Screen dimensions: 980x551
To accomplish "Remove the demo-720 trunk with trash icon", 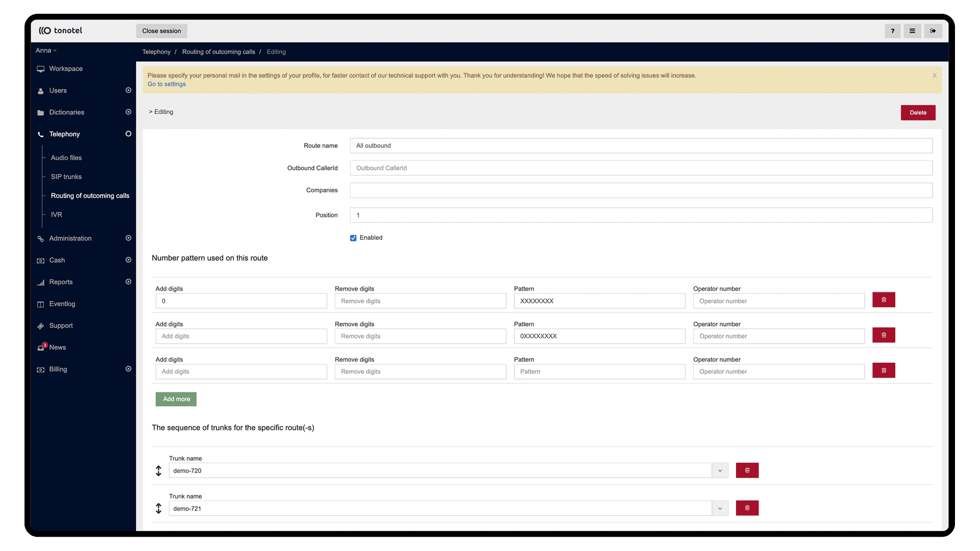I will (747, 470).
